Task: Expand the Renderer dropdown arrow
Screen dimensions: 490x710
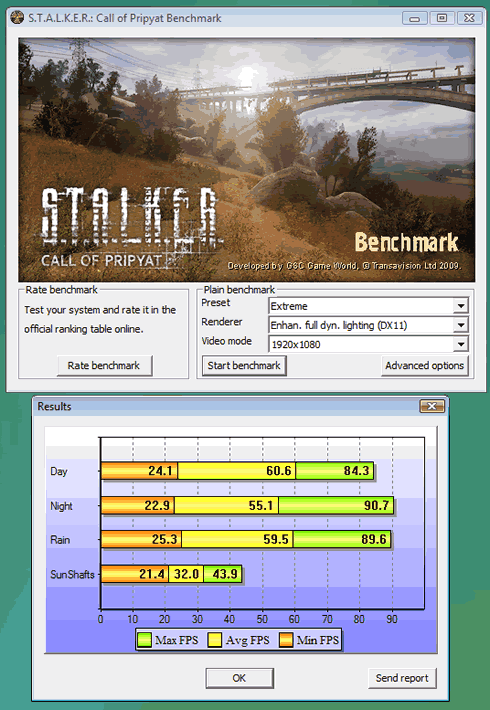Action: pos(461,325)
